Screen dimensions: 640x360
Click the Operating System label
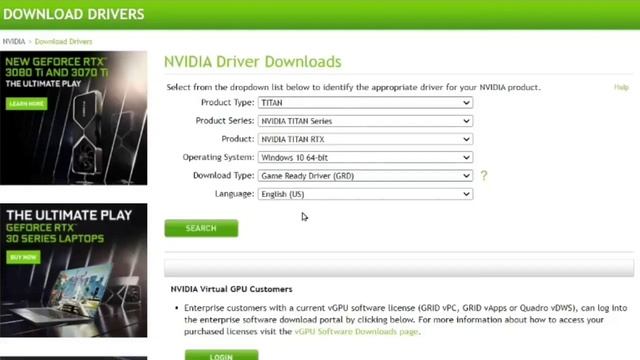[x=218, y=157]
